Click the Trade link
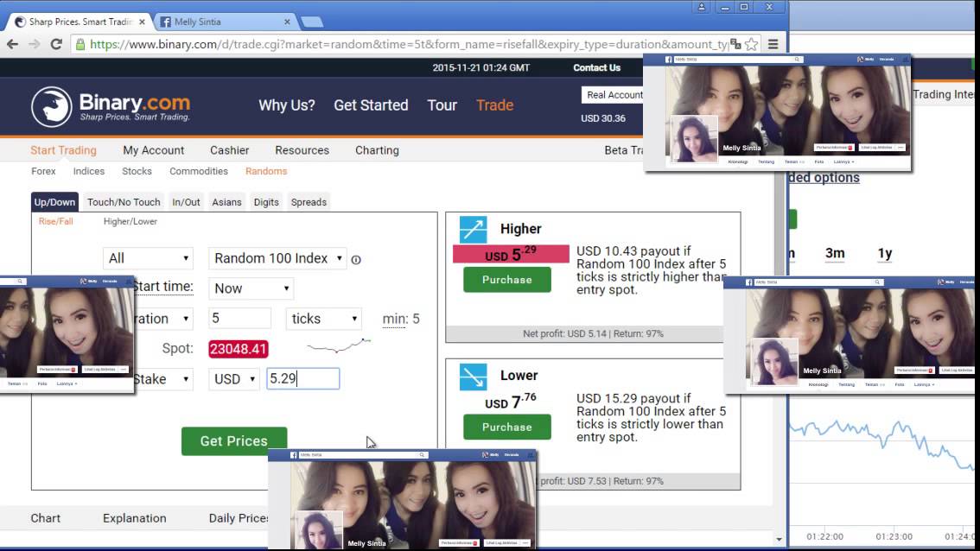Image resolution: width=980 pixels, height=551 pixels. coord(494,105)
